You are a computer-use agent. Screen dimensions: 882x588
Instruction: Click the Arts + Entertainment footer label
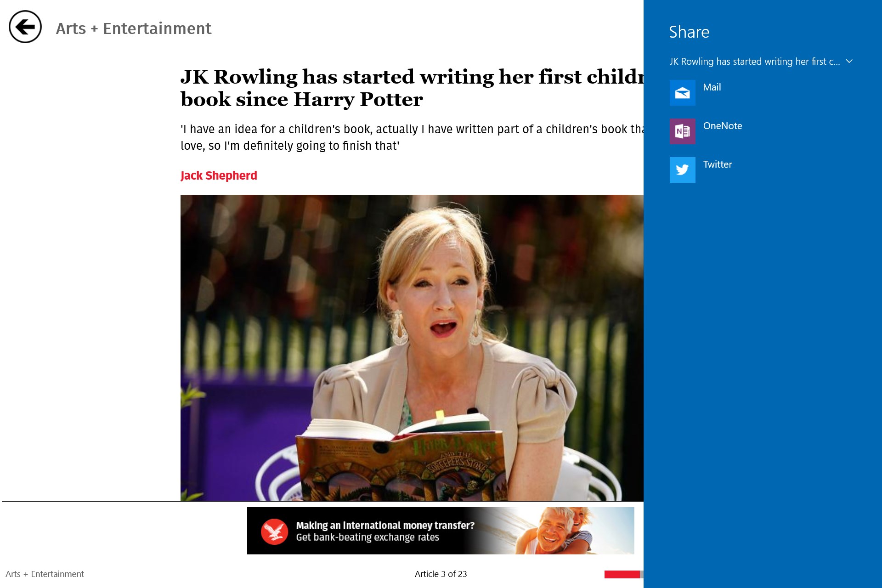coord(45,574)
